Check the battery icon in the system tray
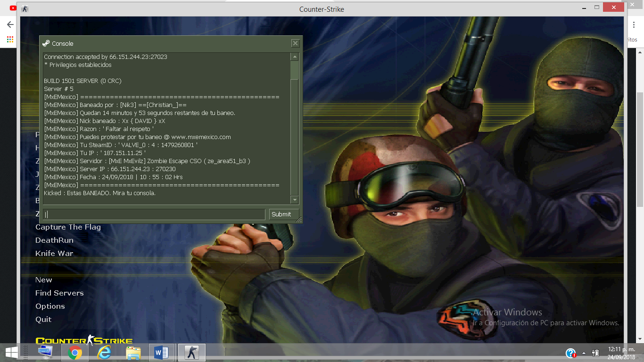This screenshot has width=644, height=362. tap(595, 353)
